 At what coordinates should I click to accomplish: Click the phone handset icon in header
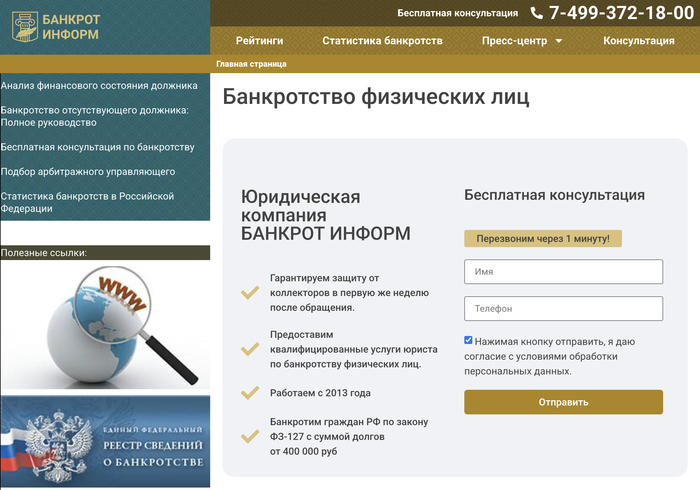(x=537, y=13)
